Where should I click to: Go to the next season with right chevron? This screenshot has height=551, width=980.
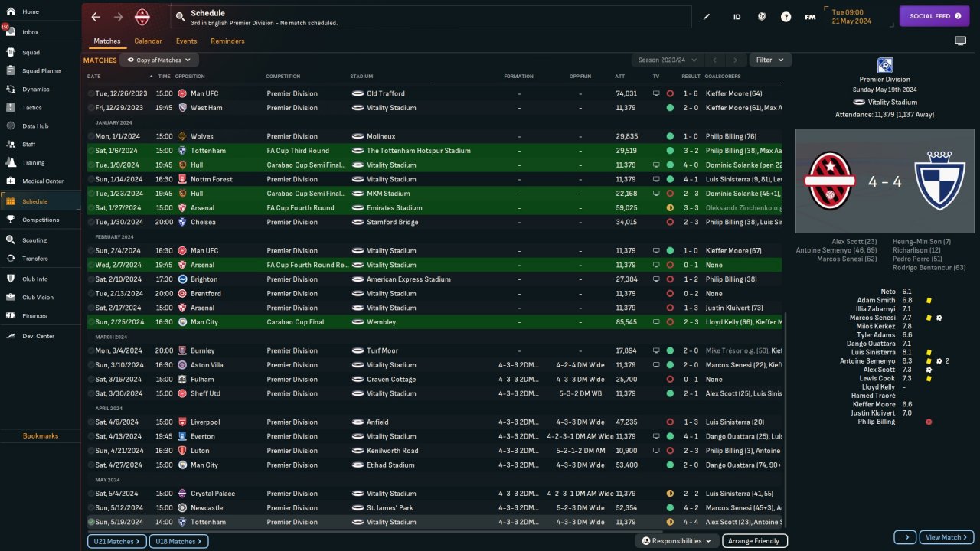735,60
